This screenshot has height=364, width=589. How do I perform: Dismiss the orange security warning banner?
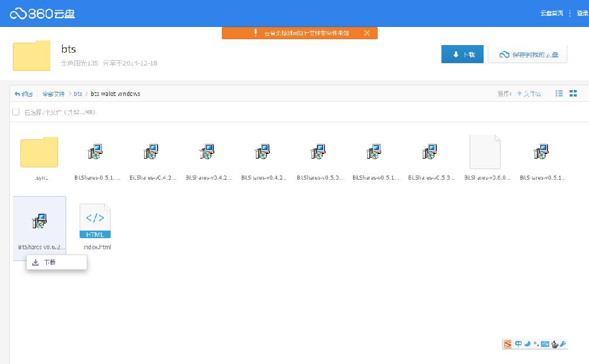click(367, 33)
